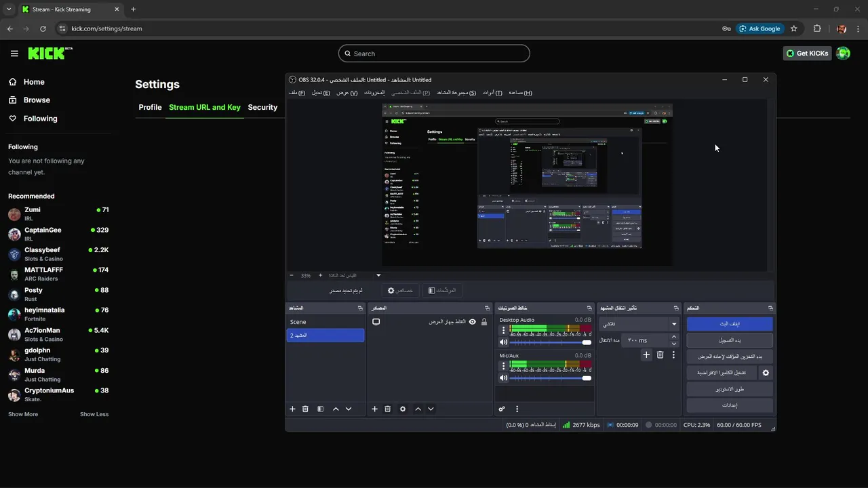This screenshot has height=488, width=868.
Task: Open Chrome extensions puzzle icon
Action: coord(816,28)
